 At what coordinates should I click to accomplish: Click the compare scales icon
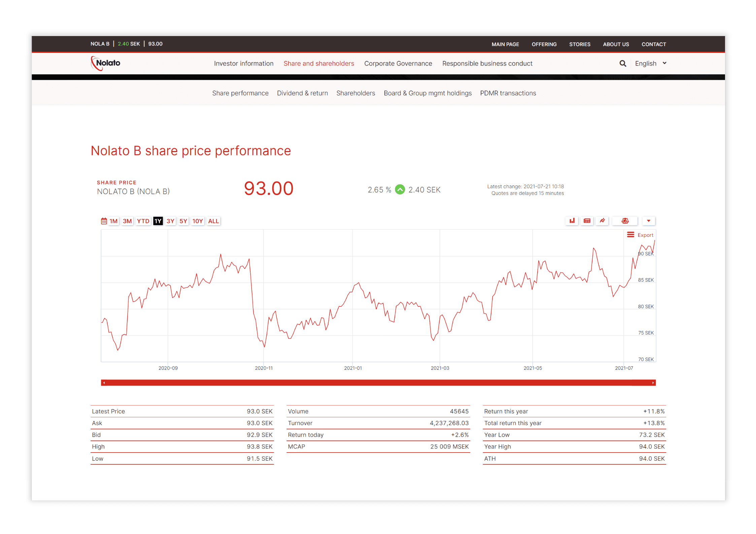click(x=625, y=221)
